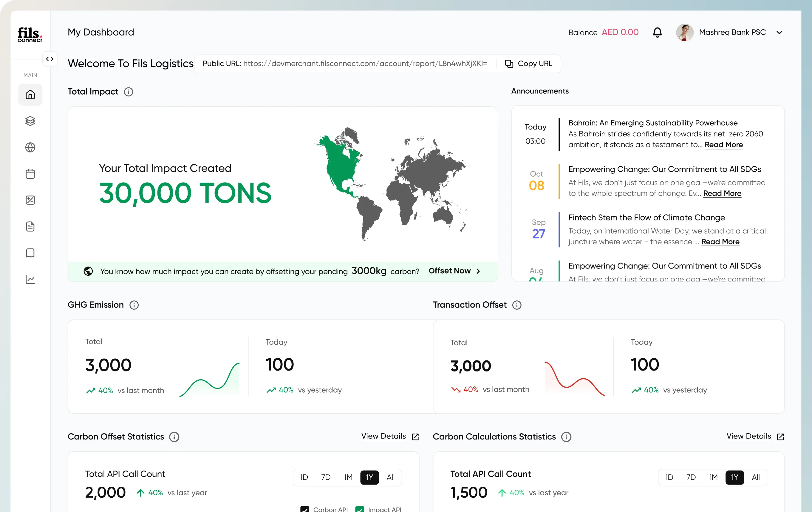The width and height of the screenshot is (812, 512).
Task: Click the world map impact graphic
Action: (x=390, y=184)
